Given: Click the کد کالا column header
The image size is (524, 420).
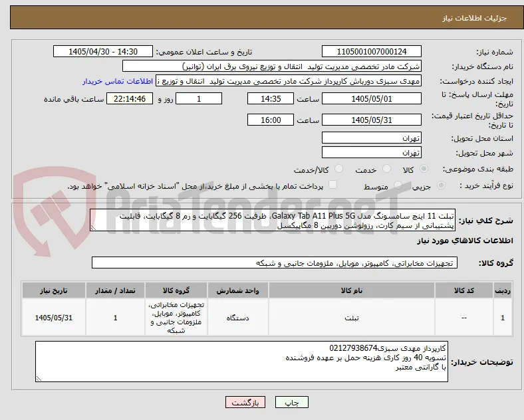Looking at the screenshot, I should (464, 290).
